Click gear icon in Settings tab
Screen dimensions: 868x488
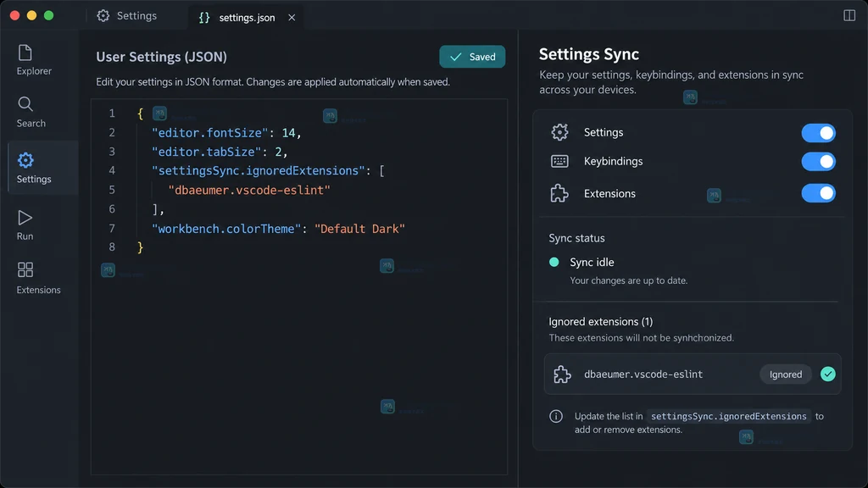click(103, 15)
